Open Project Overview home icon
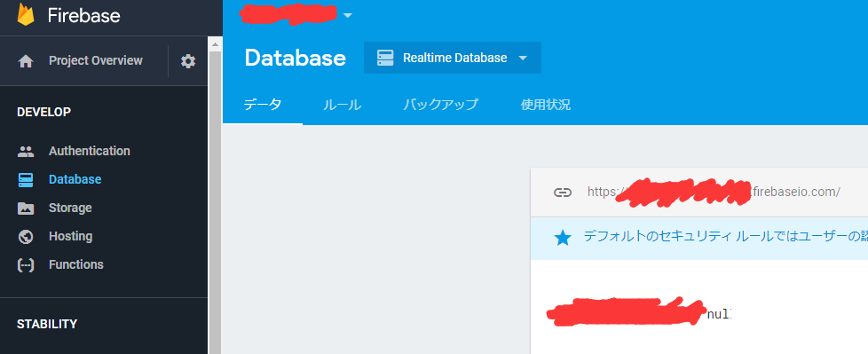The image size is (868, 354). pos(26,61)
